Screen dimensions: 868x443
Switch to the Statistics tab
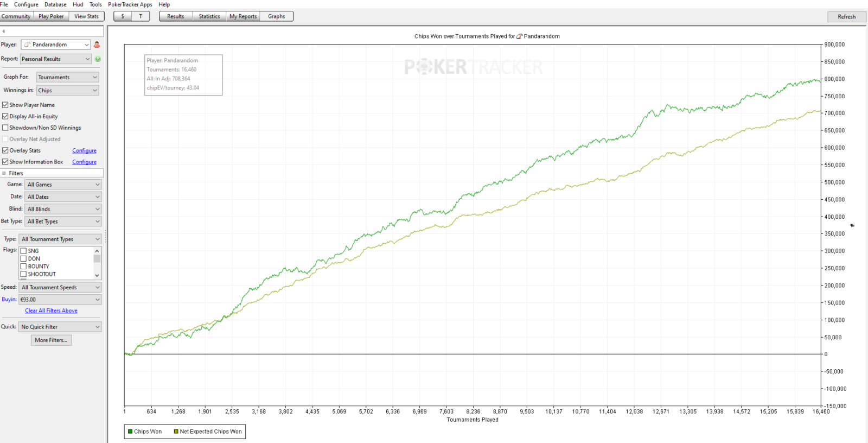tap(209, 16)
